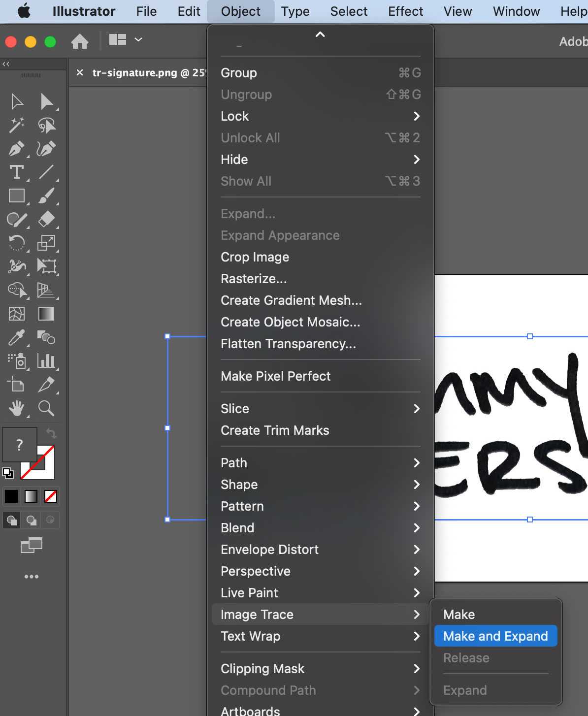Select the Free Transform tool

(47, 266)
